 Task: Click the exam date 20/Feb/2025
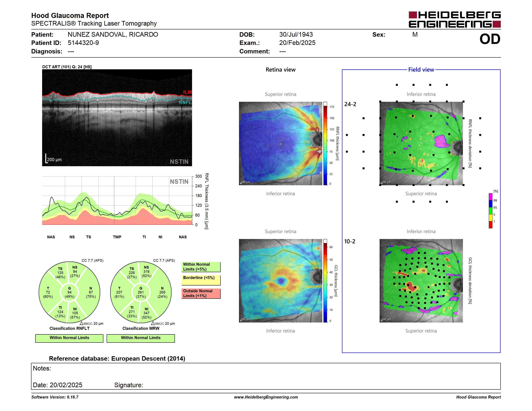coord(297,43)
